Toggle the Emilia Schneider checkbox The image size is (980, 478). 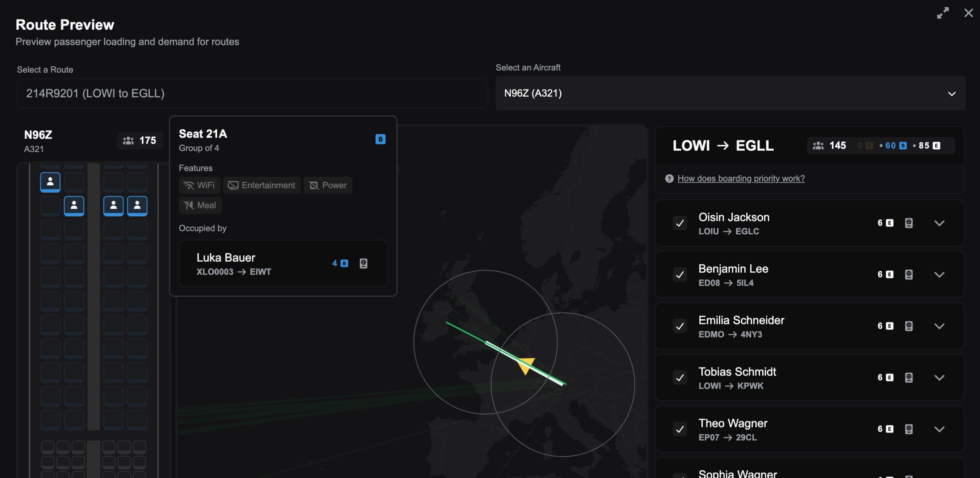[680, 326]
